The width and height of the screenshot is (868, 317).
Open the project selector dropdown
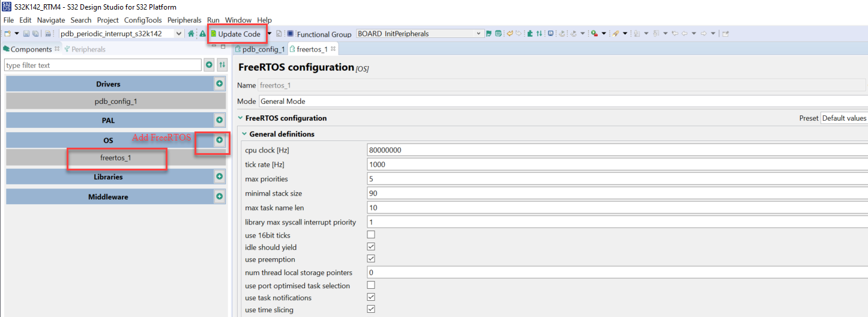[178, 34]
